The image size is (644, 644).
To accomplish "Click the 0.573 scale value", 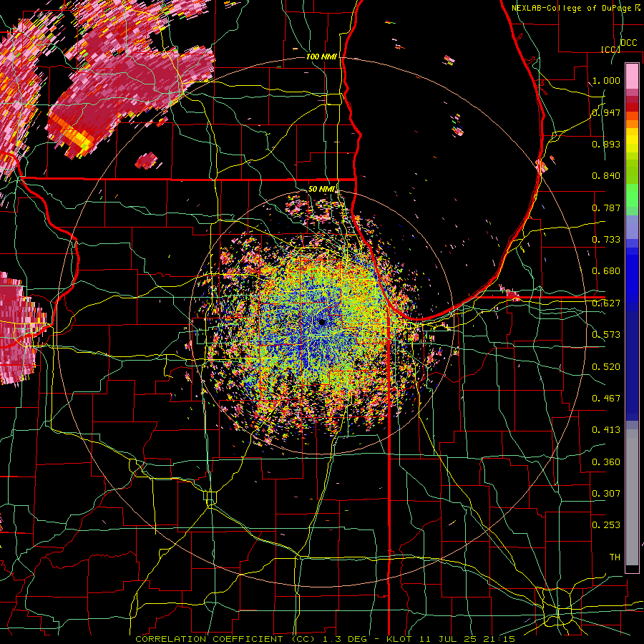I will 606,335.
